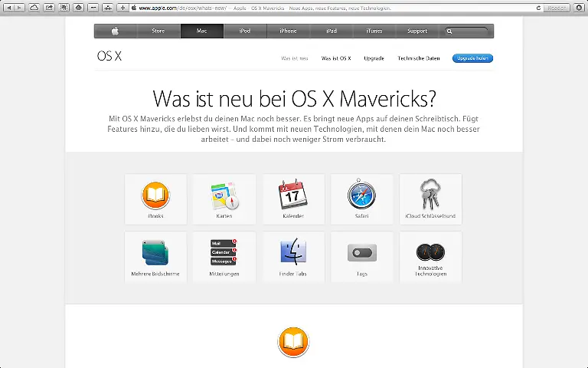588x368 pixels.
Task: Click the Safari tile label
Action: 361,216
